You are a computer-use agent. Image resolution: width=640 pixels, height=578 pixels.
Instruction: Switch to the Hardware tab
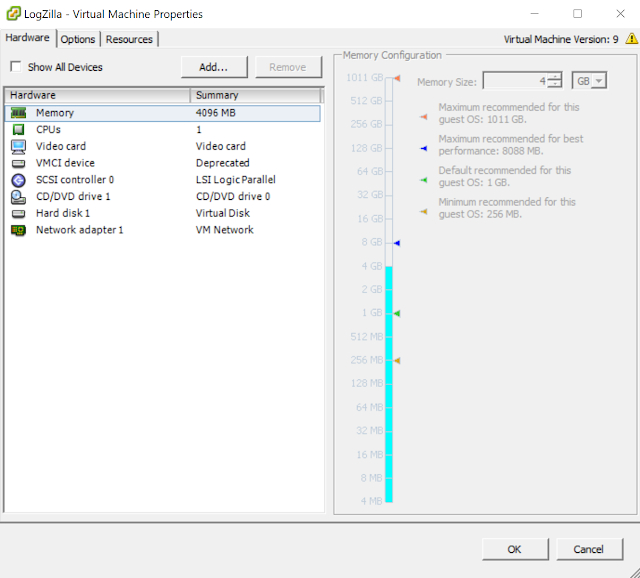click(27, 38)
